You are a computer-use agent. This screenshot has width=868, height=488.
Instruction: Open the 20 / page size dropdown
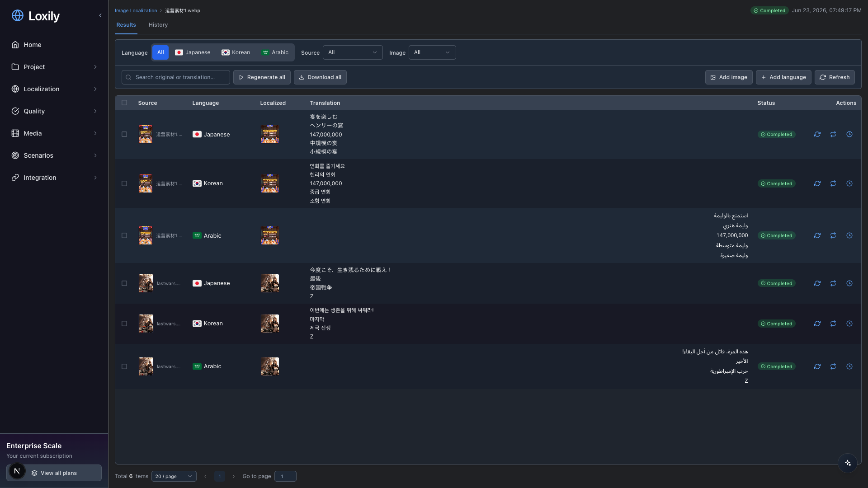tap(174, 476)
